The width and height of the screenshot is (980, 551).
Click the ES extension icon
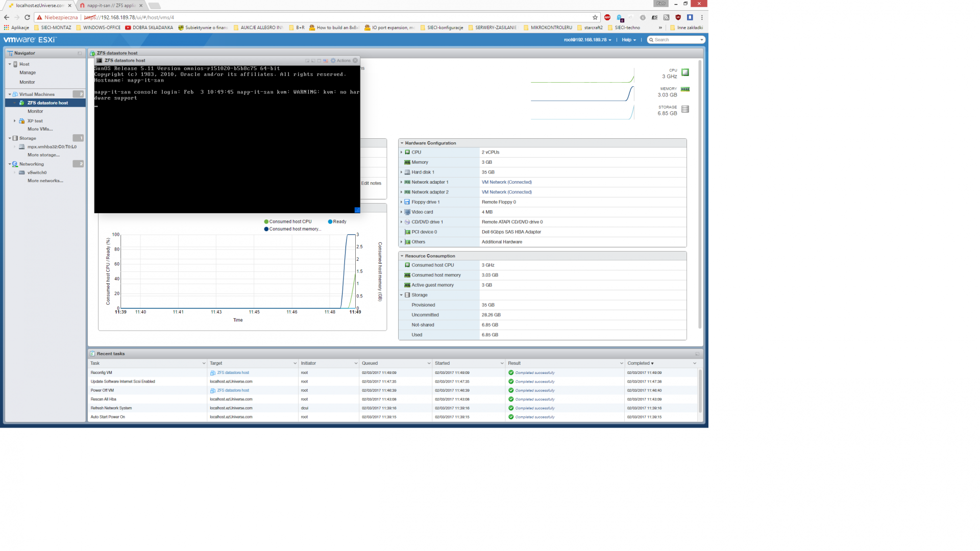(x=654, y=17)
